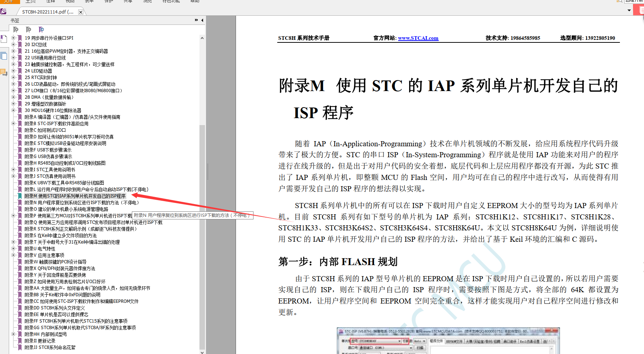This screenshot has width=644, height=354.
Task: Open bookmark 附录O 建议的单片机最小系统电源管理电路
Action: click(x=66, y=209)
